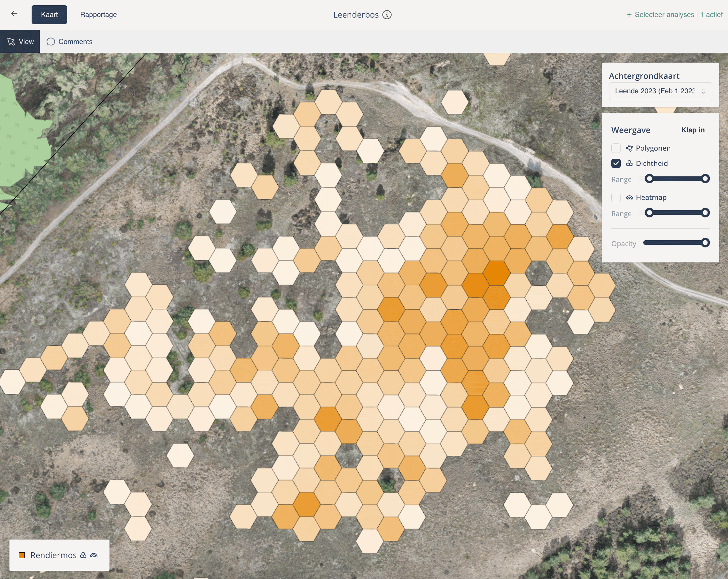728x579 pixels.
Task: Enable the Polygonen checkbox
Action: [616, 148]
